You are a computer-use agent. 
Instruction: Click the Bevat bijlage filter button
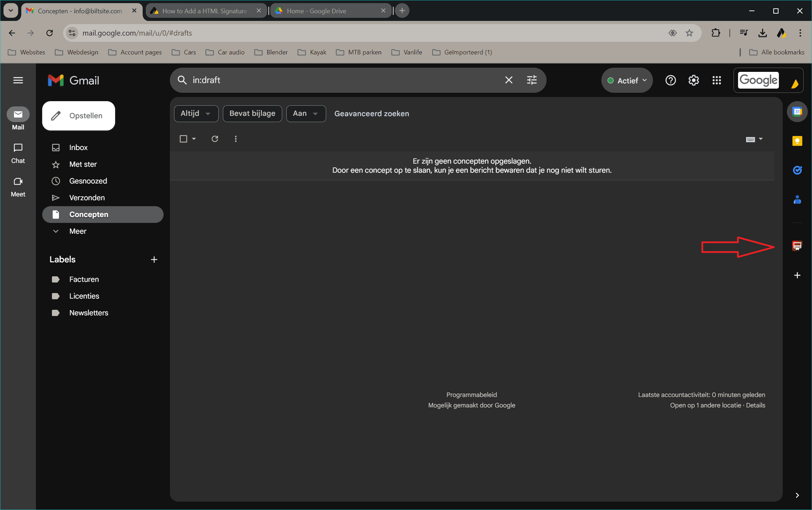[252, 113]
